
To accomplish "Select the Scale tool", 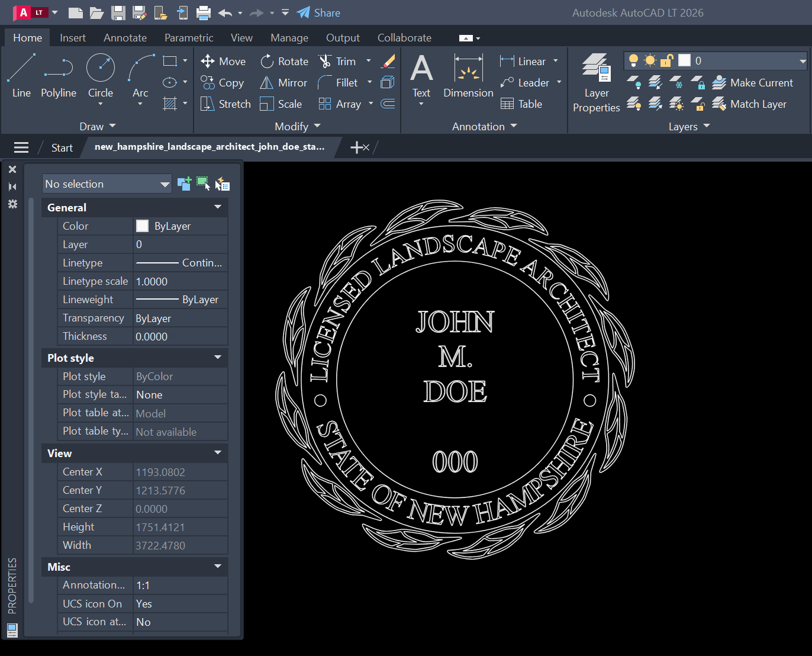I will tap(281, 104).
